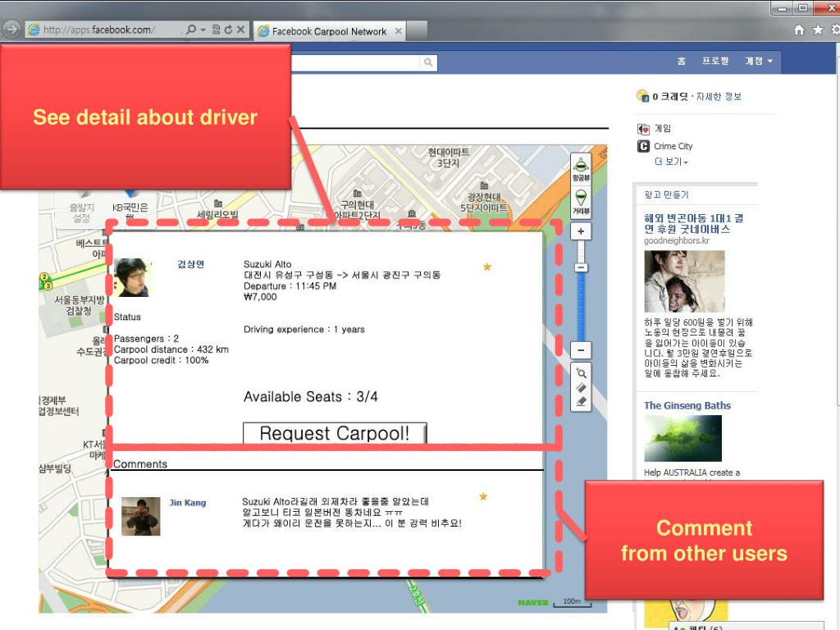Click The Ginseng Baths ad image
This screenshot has height=630, width=840.
click(682, 438)
